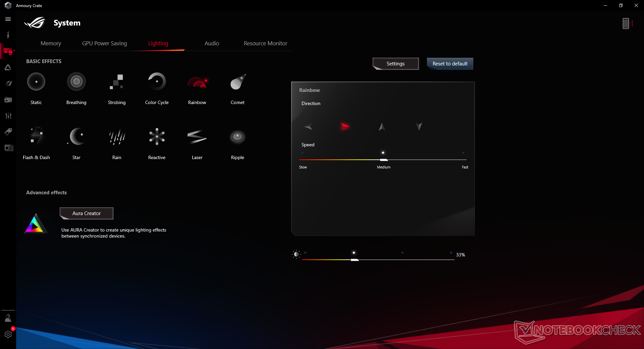Open Aura Sync triangle icon in sidebar

pos(8,67)
